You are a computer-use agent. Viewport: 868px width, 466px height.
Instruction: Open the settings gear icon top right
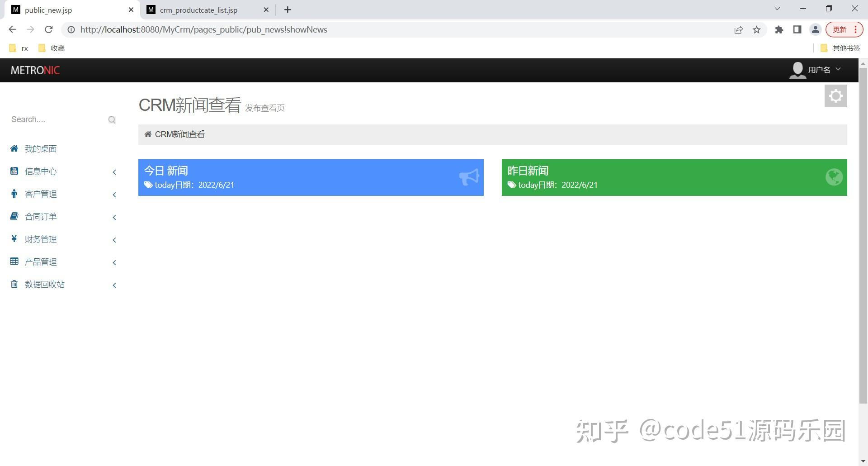(x=835, y=96)
